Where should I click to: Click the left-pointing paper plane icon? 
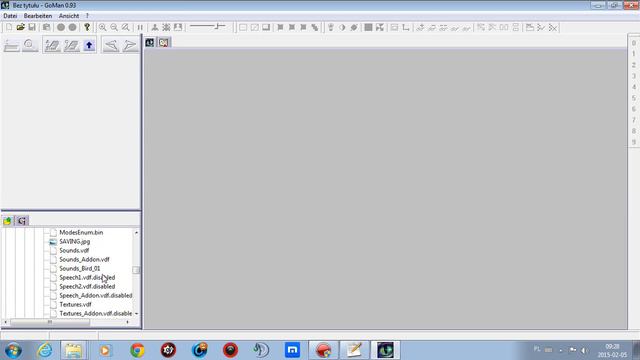[111, 45]
